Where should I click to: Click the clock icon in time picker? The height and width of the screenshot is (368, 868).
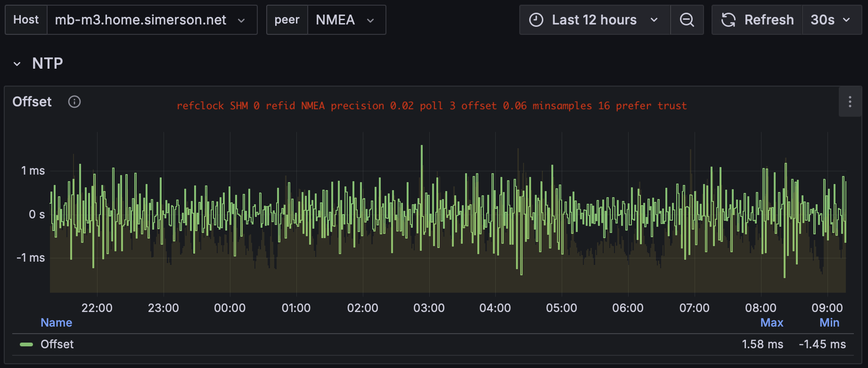point(536,20)
